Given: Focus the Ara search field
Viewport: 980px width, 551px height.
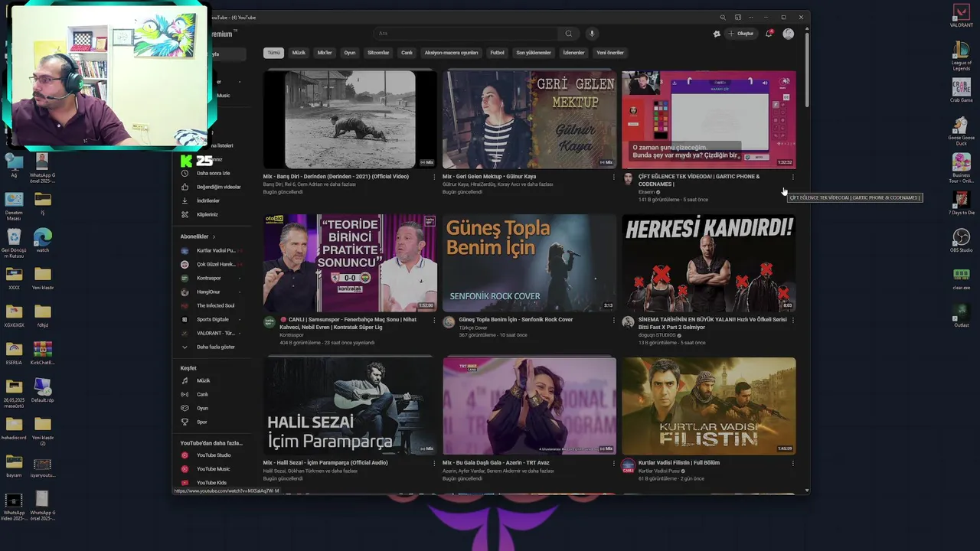Looking at the screenshot, I should tap(467, 34).
